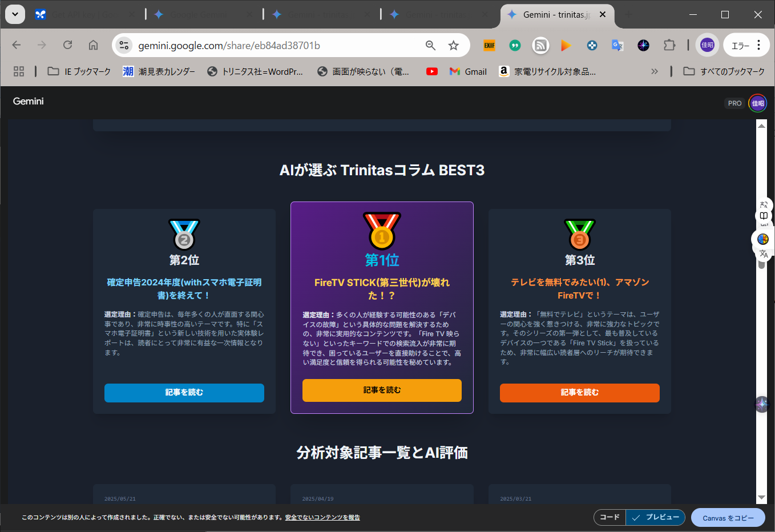Open the dark sparkle extension icon
Viewport: 775px width, 532px height.
tap(643, 45)
